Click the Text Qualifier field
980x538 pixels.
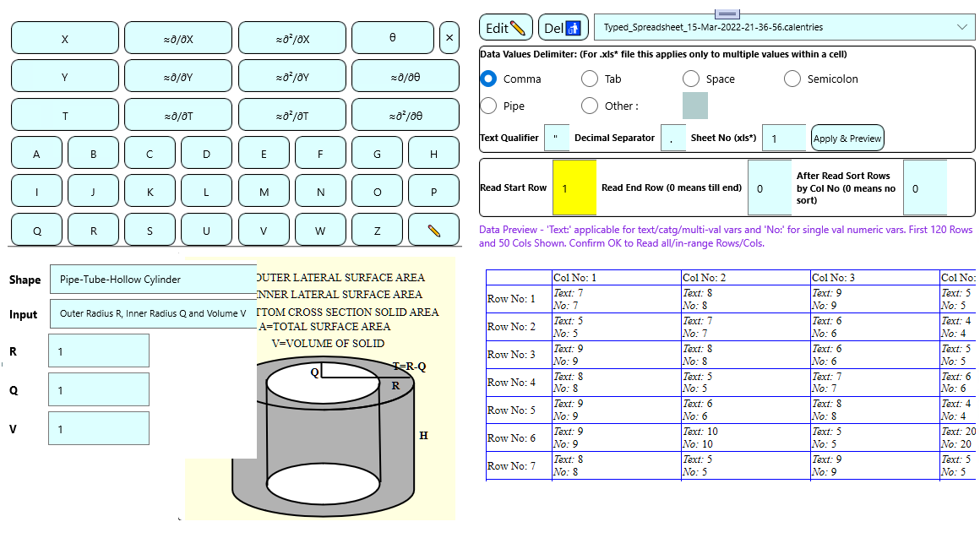(557, 138)
